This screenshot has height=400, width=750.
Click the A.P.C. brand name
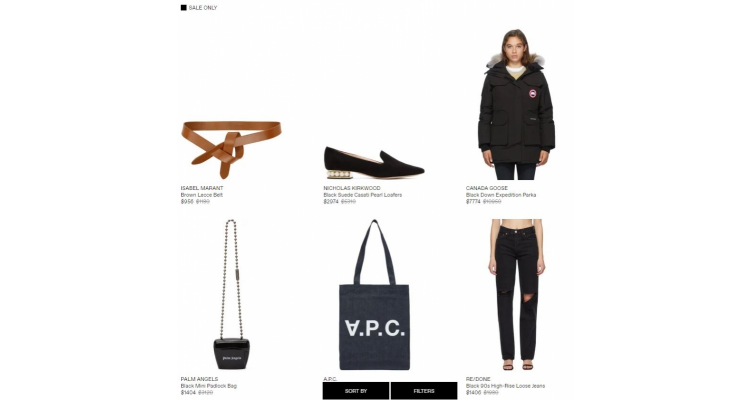[x=330, y=379]
